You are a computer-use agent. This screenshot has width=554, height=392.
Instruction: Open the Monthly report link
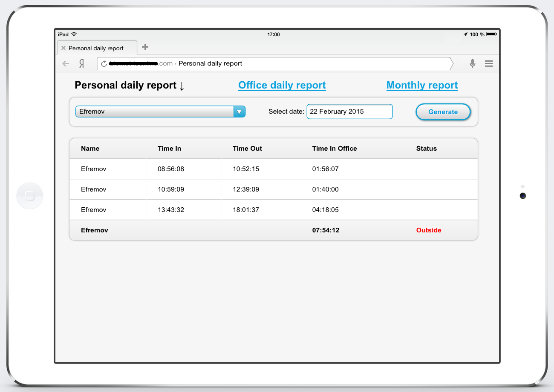click(422, 85)
